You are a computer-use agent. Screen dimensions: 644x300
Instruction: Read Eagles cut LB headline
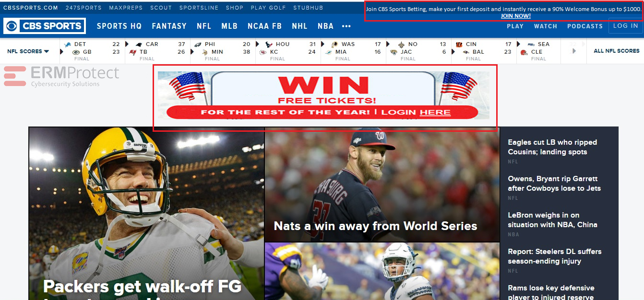(552, 147)
